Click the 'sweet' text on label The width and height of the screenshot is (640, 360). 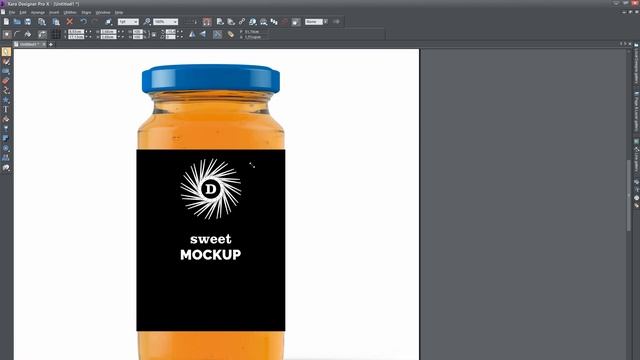(x=211, y=239)
